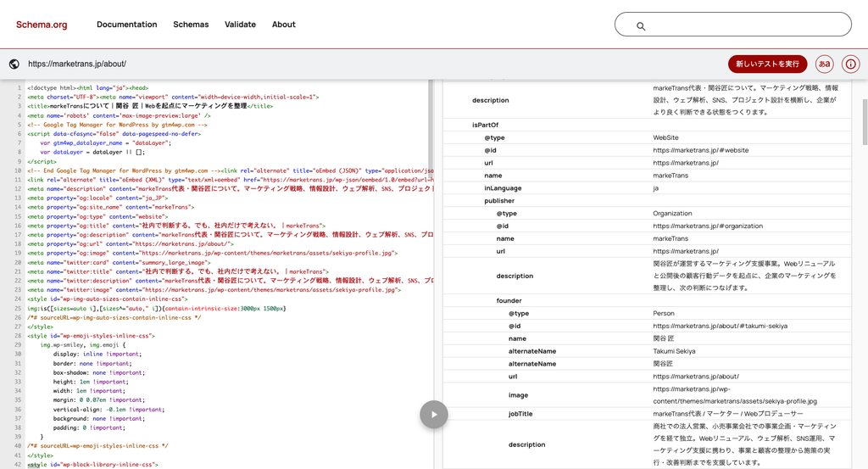Viewport: 868px width, 469px height.
Task: Select the URL https://marketrans.jp/about/ text
Action: (x=77, y=64)
